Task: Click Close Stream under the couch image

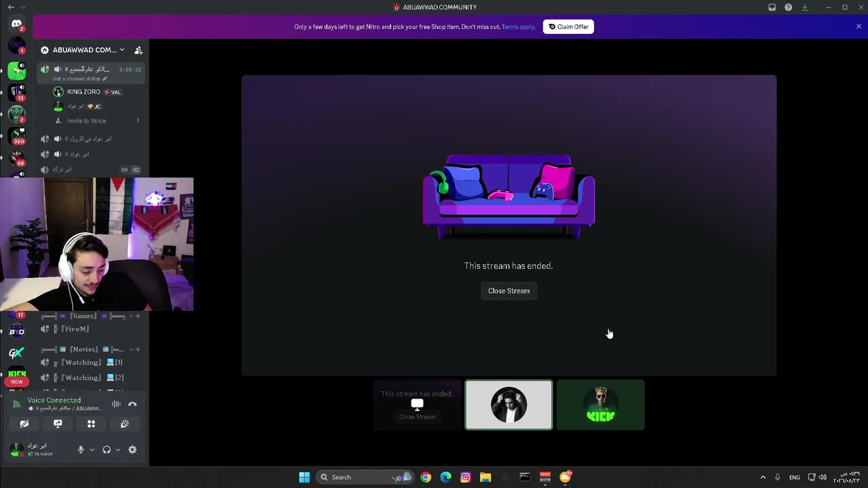Action: pyautogui.click(x=509, y=291)
